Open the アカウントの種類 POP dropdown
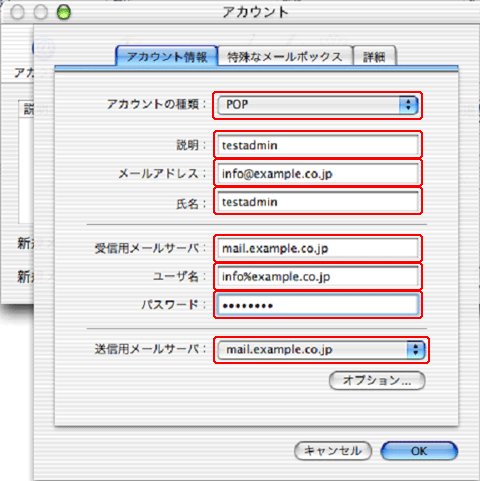The height and width of the screenshot is (481, 480). [x=318, y=105]
